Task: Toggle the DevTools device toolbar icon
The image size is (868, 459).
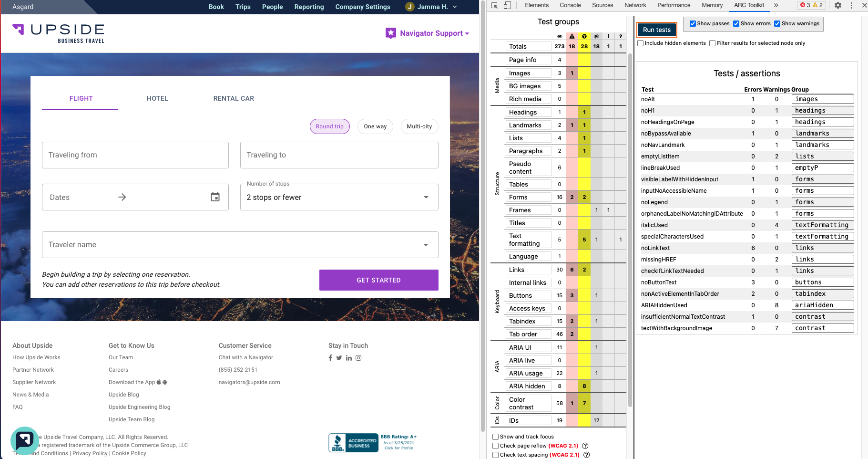Action: (507, 5)
